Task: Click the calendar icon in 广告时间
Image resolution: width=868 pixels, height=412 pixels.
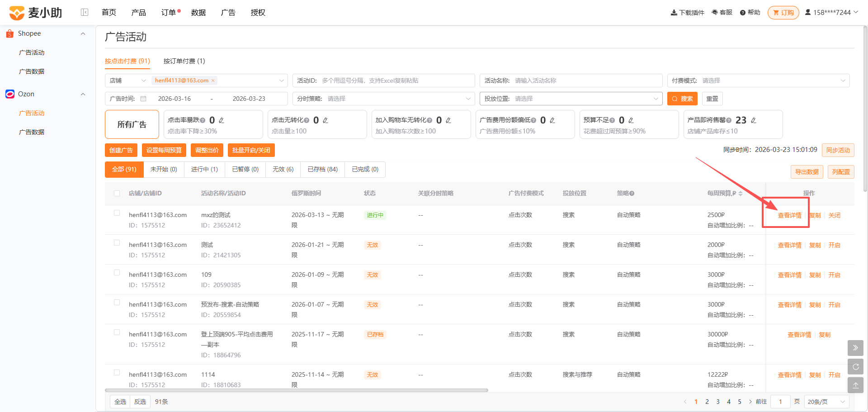Action: pos(143,99)
